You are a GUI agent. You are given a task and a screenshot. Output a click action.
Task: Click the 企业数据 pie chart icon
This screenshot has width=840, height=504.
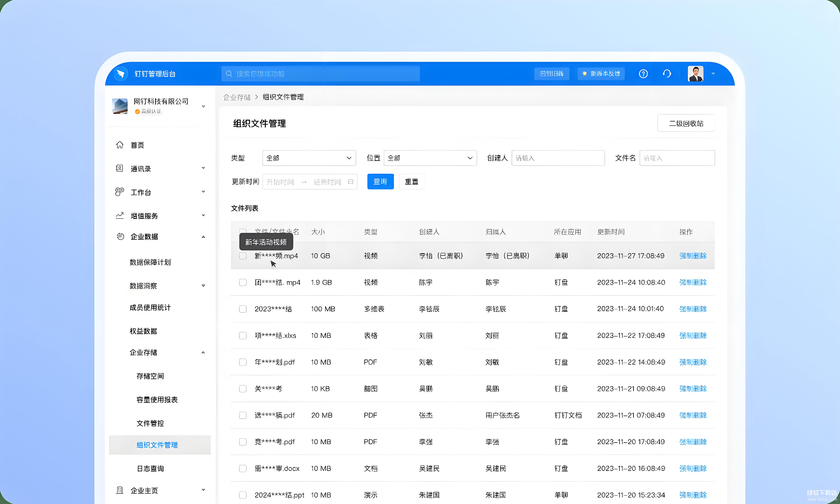pyautogui.click(x=120, y=237)
